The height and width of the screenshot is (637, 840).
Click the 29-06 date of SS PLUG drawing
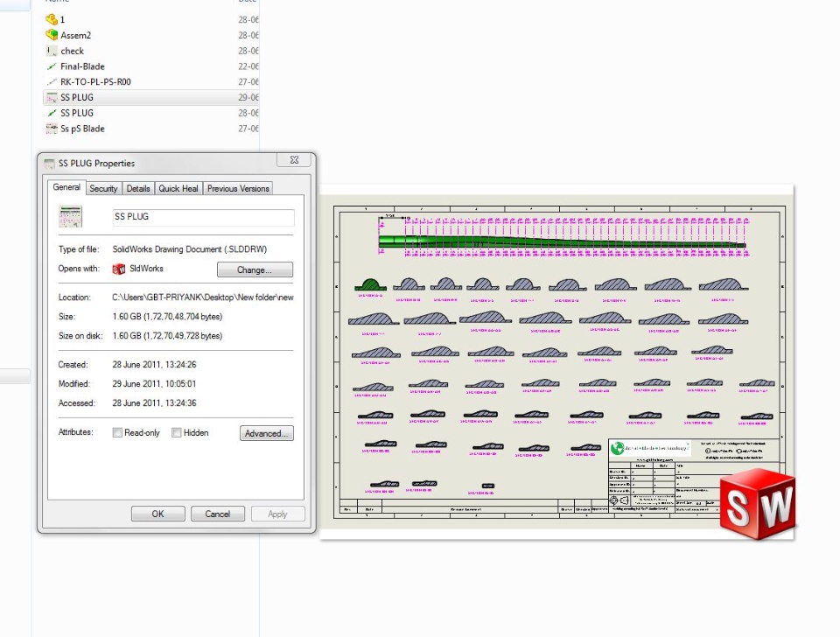[x=248, y=97]
